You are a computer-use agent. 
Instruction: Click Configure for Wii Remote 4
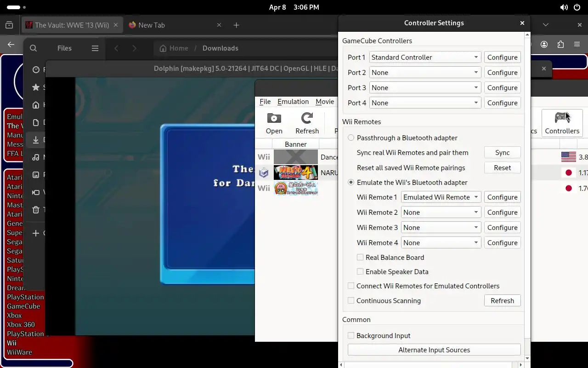pos(503,242)
